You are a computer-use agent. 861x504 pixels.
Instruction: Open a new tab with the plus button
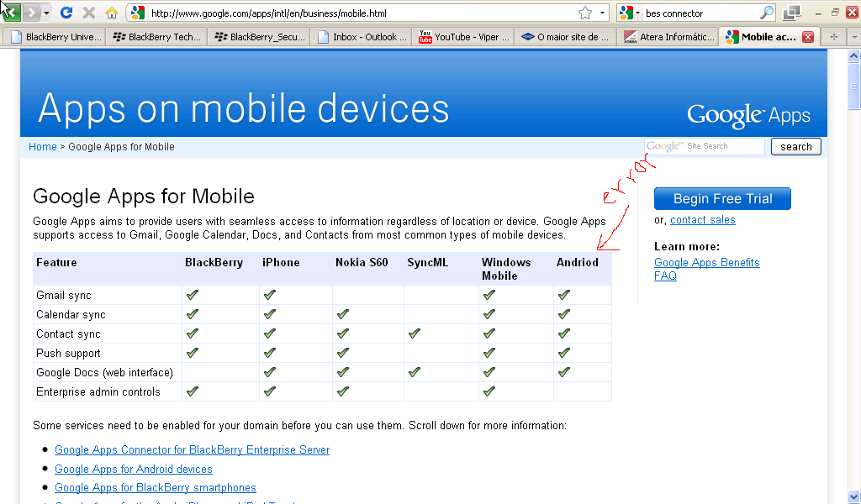point(833,37)
